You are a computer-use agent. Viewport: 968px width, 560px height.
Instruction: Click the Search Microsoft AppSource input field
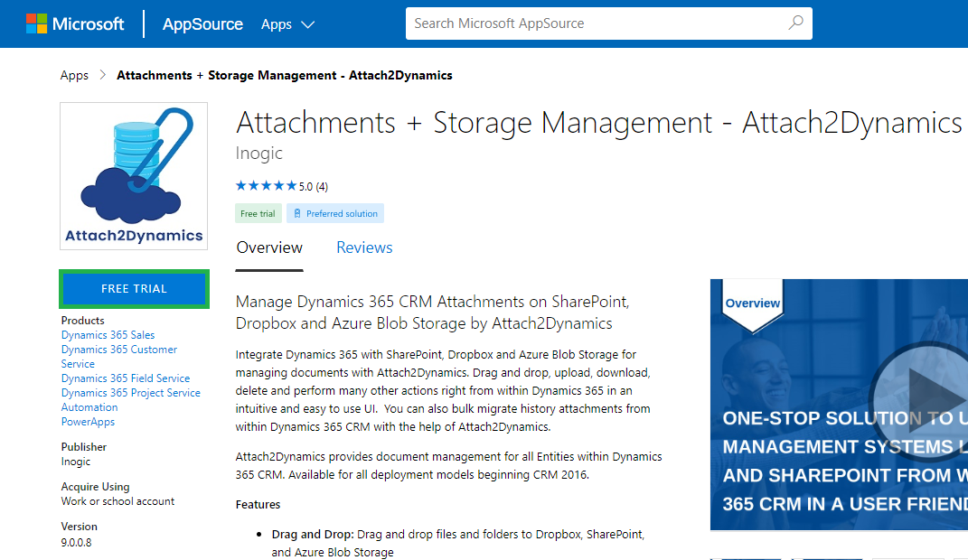click(x=587, y=23)
